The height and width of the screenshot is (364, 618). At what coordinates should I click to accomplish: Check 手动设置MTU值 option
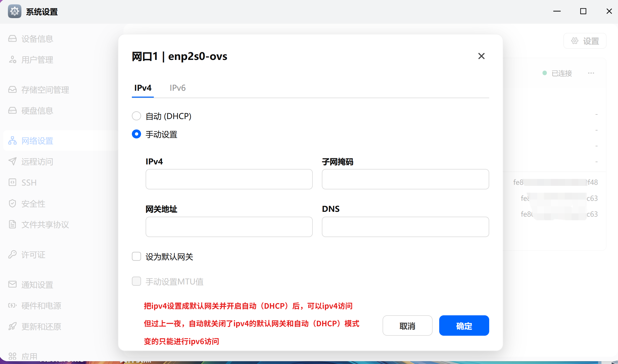[136, 281]
